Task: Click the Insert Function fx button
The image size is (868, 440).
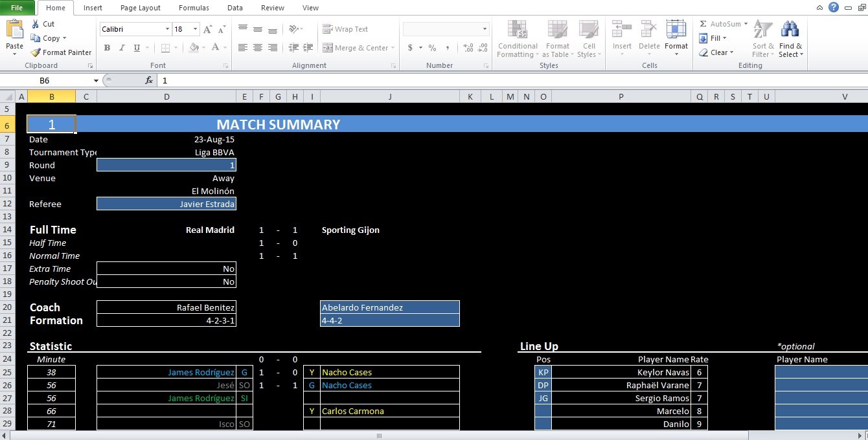Action: coord(149,80)
